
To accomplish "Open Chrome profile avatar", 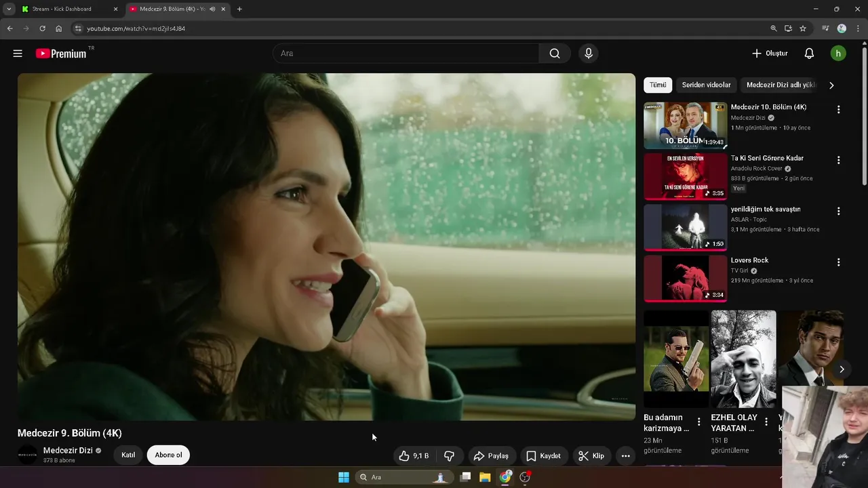I will (x=842, y=28).
